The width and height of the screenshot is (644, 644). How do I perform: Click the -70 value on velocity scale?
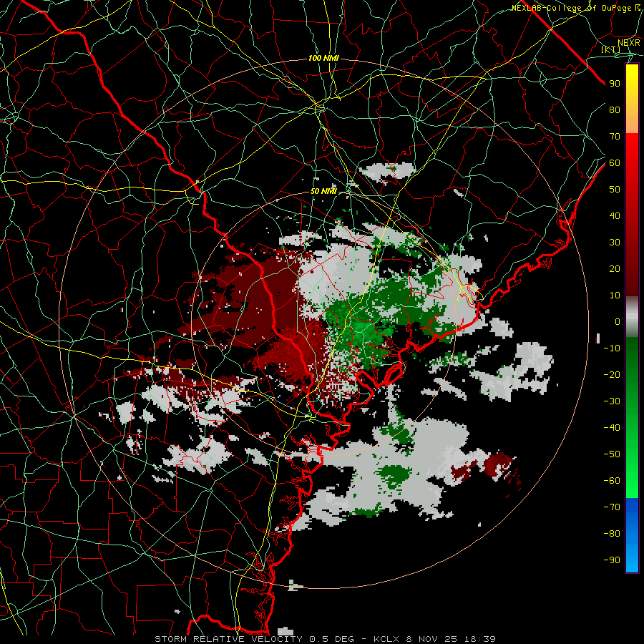[612, 507]
